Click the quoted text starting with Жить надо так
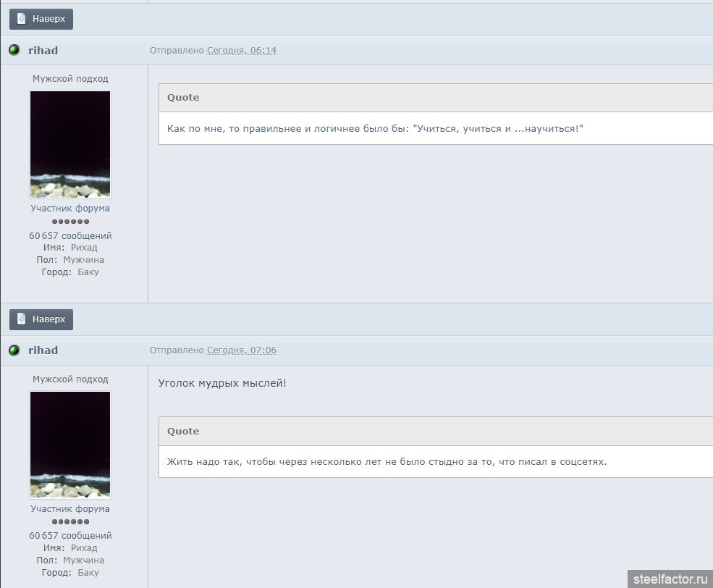713x588 pixels. (x=387, y=462)
